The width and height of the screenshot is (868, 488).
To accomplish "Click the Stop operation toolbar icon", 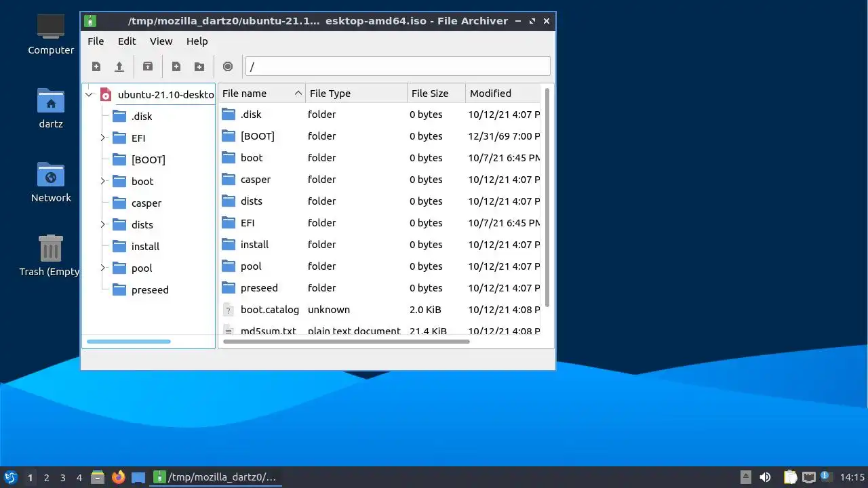I will [x=228, y=66].
